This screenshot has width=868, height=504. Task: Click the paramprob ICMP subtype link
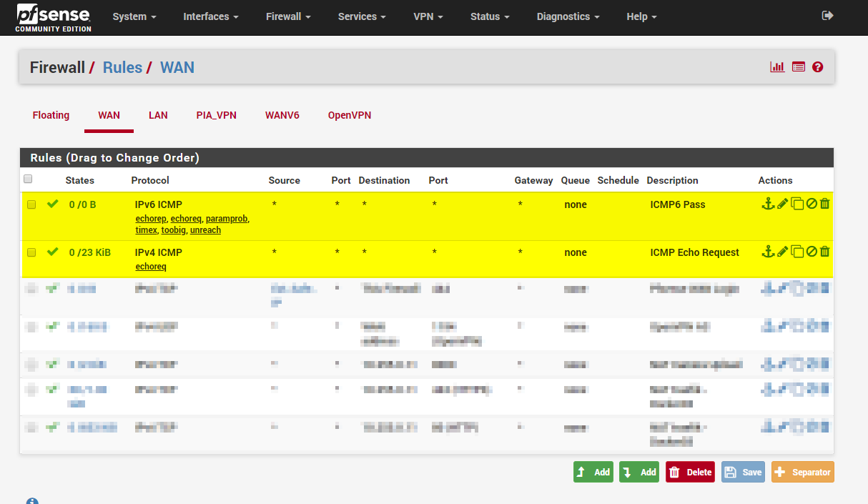pyautogui.click(x=227, y=219)
